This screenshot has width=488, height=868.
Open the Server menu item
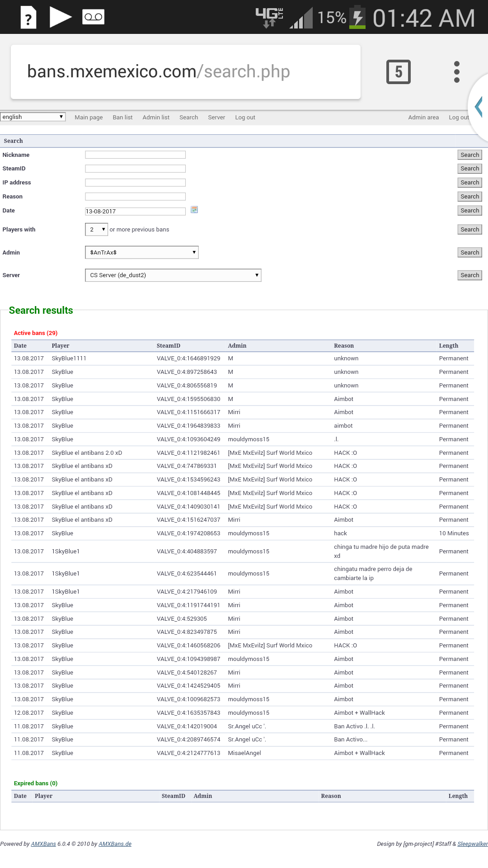point(216,118)
